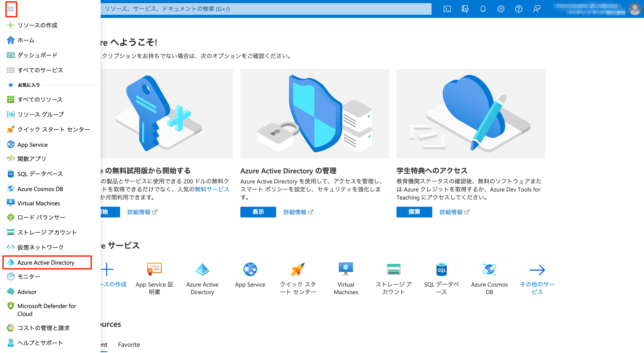This screenshot has height=353, width=644.
Task: Click リソースの作成 in the sidebar
Action: tap(37, 25)
